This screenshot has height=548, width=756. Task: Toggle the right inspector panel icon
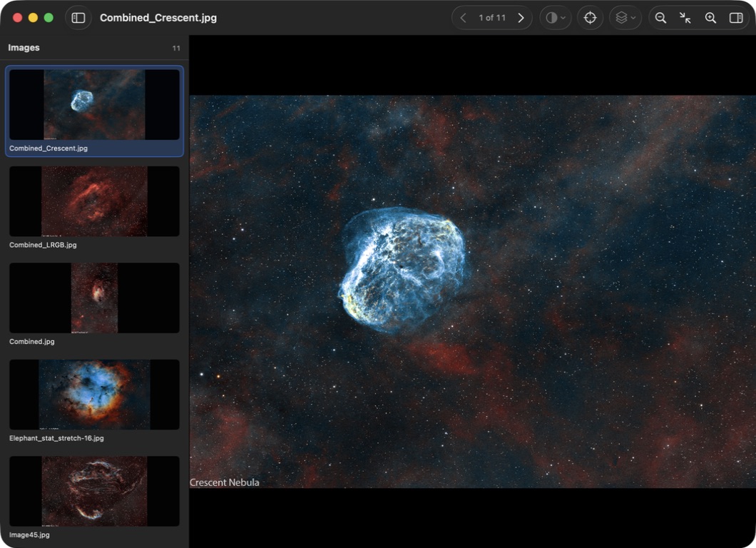736,18
